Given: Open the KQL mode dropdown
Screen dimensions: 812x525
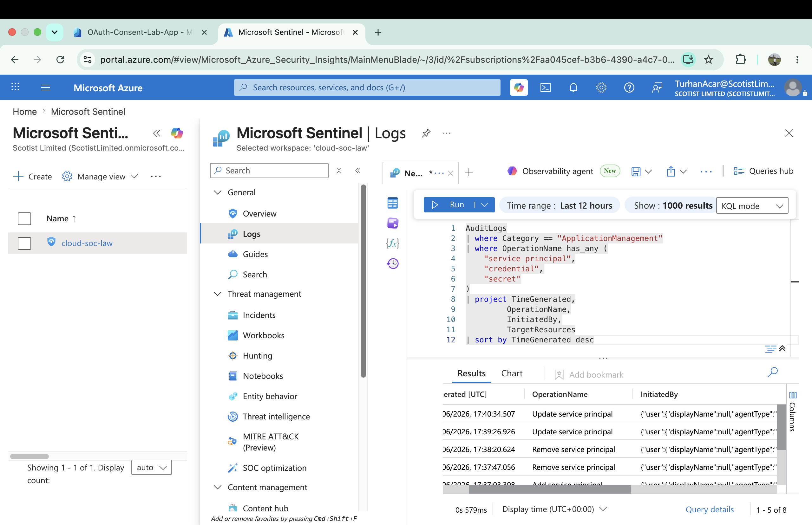Looking at the screenshot, I should point(752,205).
